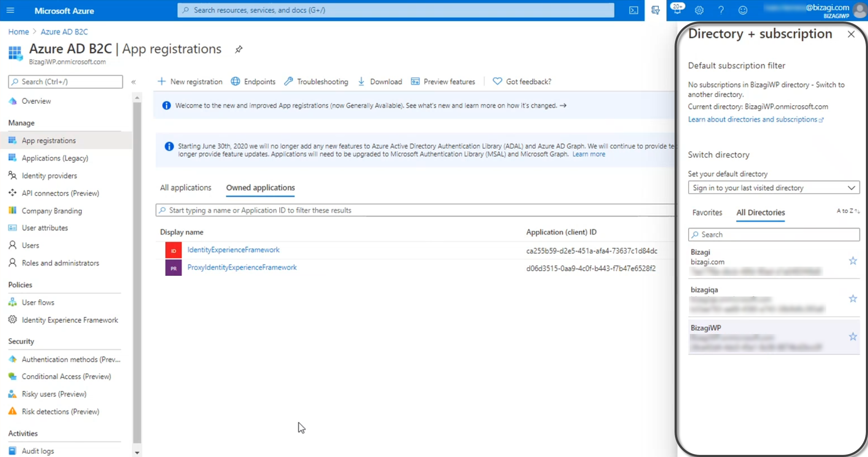Open notifications bell with 20+ badge
This screenshot has height=457, width=868.
pos(677,9)
